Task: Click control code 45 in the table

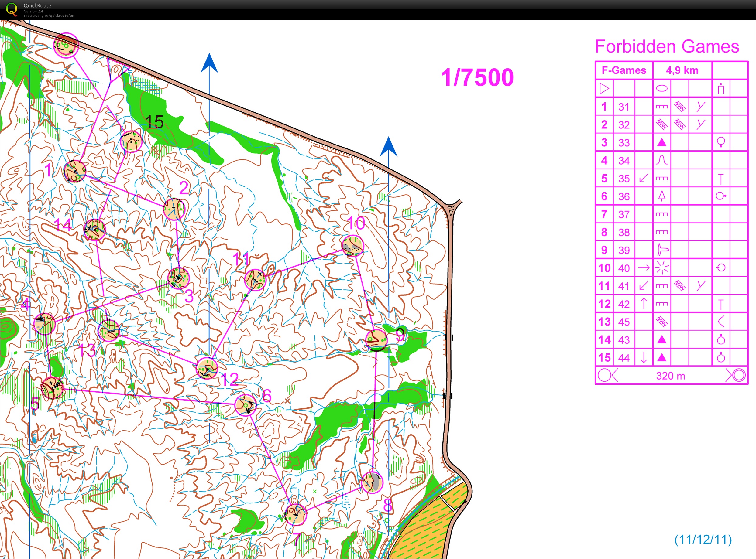Action: [x=624, y=322]
